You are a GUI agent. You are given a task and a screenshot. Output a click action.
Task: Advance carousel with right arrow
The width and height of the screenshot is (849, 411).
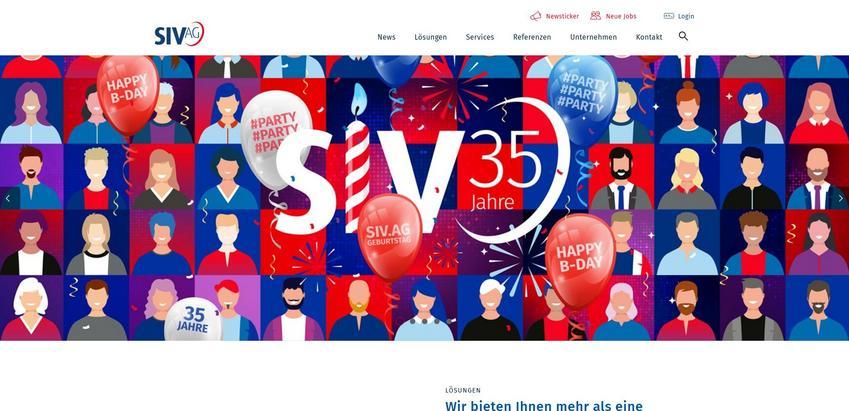pos(841,198)
